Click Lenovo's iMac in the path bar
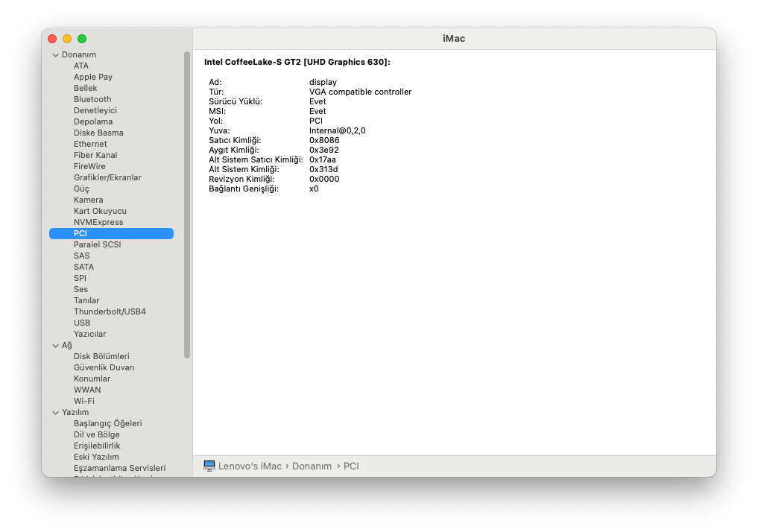This screenshot has width=758, height=532. tap(250, 466)
